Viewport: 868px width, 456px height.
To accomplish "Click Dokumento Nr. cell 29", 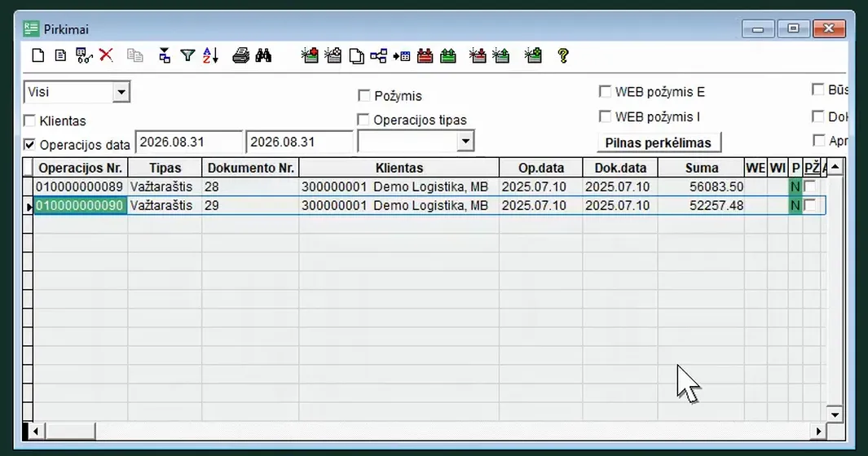I will tap(250, 205).
